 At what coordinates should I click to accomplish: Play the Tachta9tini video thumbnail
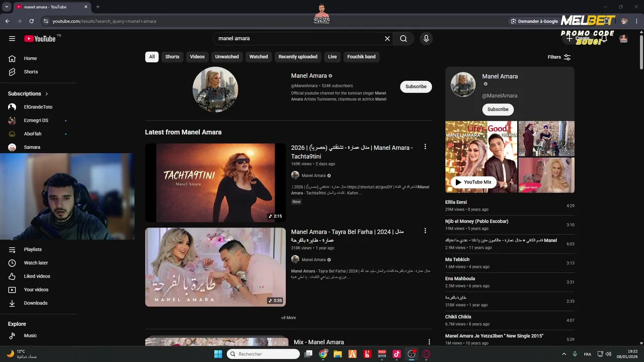[x=215, y=183]
